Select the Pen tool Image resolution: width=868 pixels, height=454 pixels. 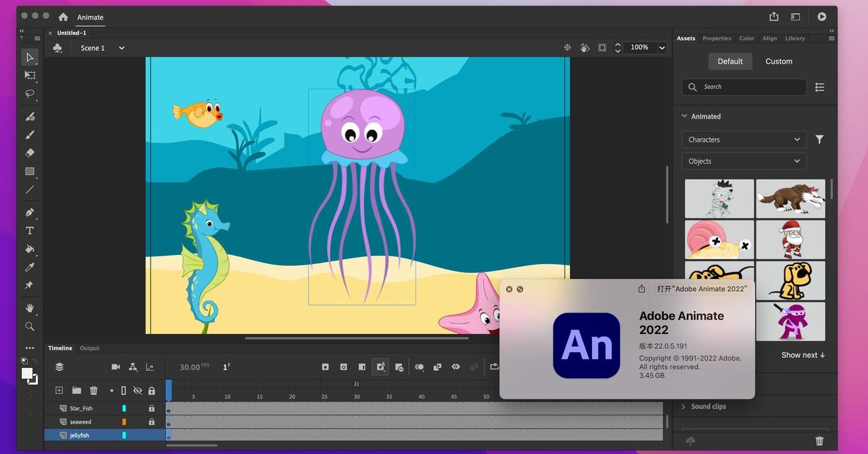pos(30,213)
